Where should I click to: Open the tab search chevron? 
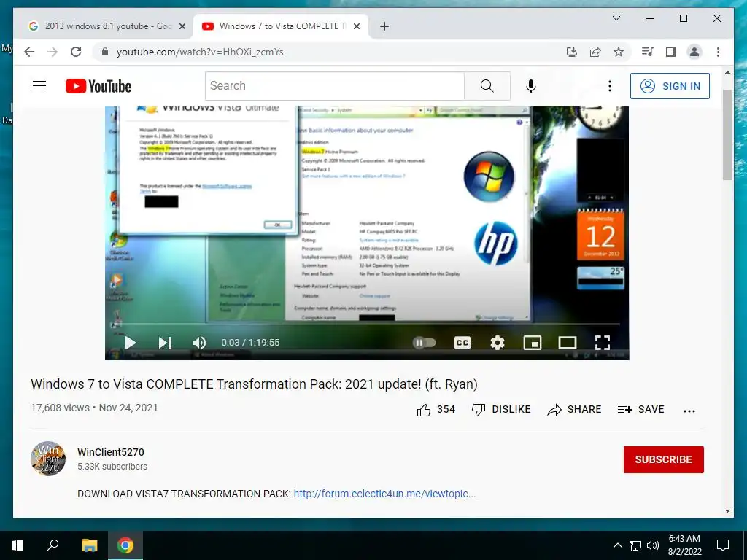[616, 18]
